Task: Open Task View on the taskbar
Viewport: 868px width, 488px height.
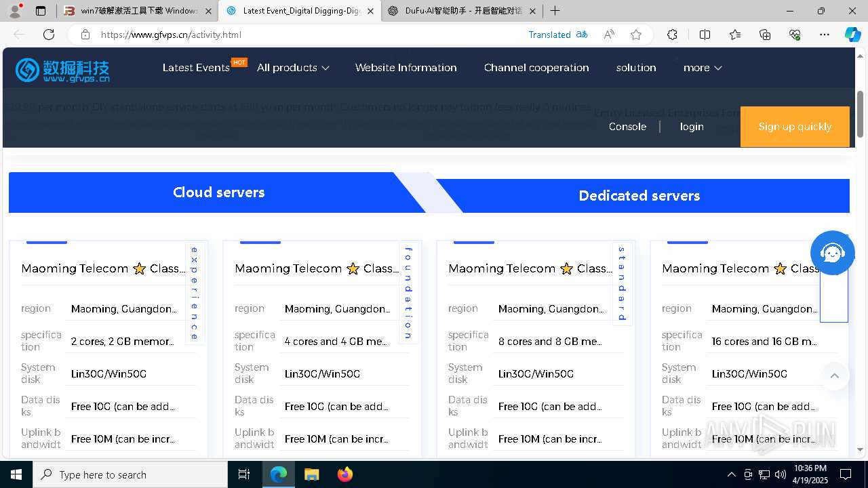Action: (x=244, y=474)
